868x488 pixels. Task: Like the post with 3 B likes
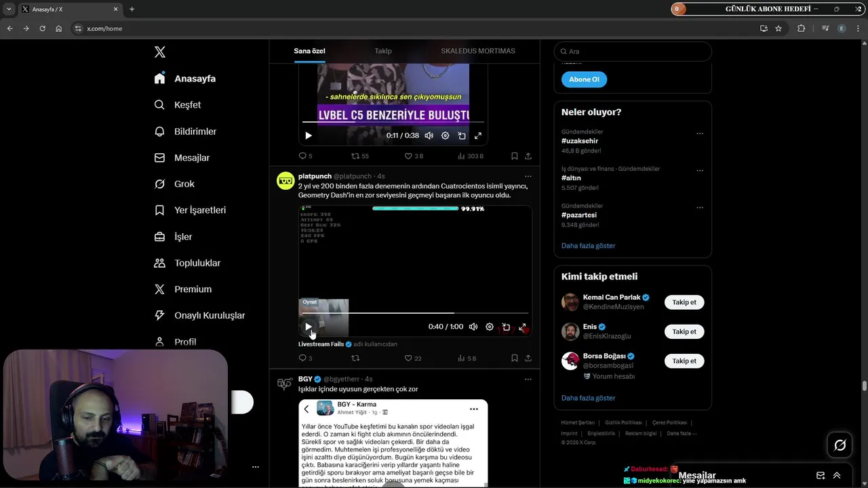pyautogui.click(x=414, y=156)
